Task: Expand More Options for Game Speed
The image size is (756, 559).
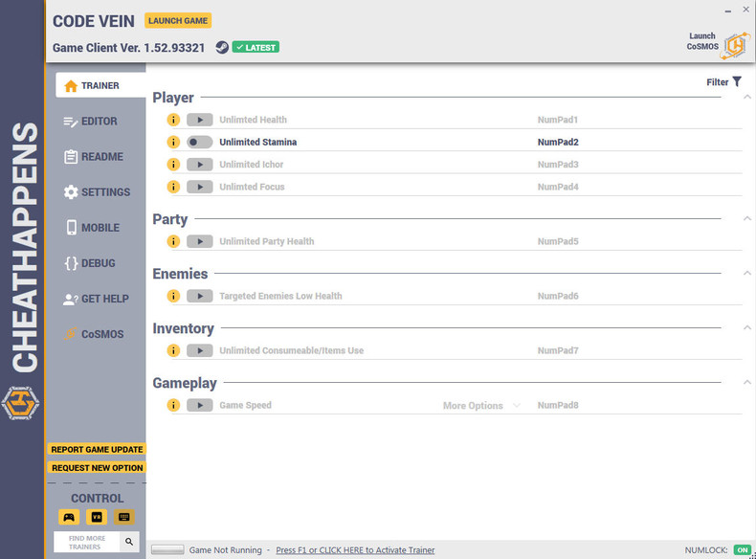Action: pos(481,406)
